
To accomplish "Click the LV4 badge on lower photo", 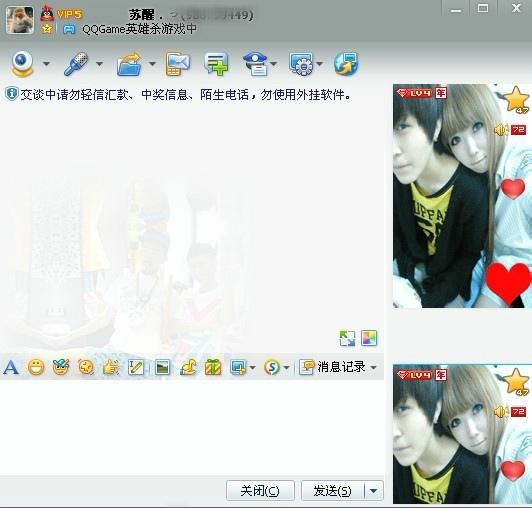I will point(415,375).
